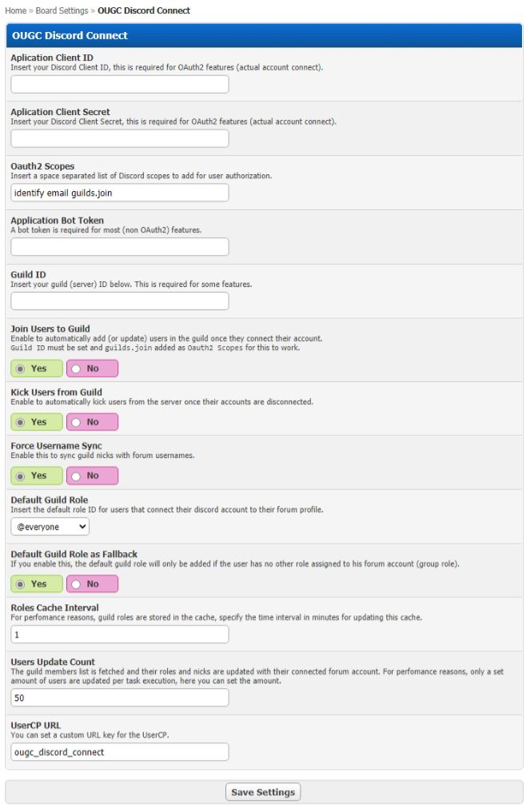Viewport: 530px width, 812px height.
Task: Go to Home breadcrumb link
Action: click(x=15, y=10)
